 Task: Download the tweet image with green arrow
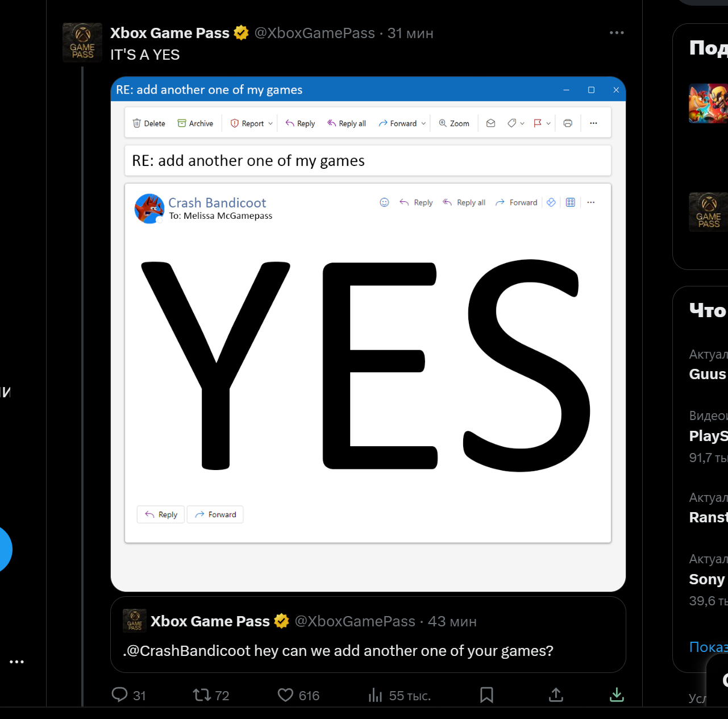[x=617, y=695]
